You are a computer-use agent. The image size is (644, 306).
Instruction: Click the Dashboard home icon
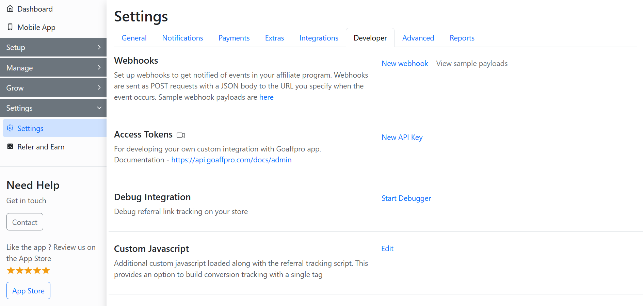[x=10, y=9]
